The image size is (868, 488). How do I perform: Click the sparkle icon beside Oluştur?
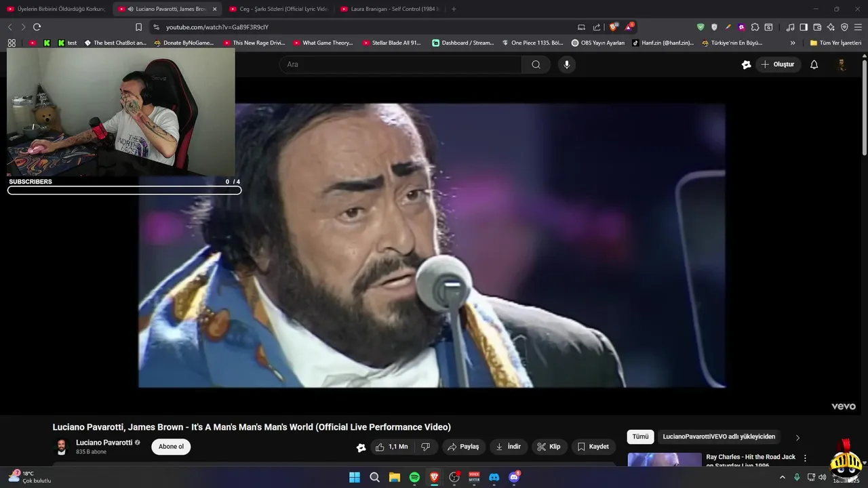click(x=746, y=64)
